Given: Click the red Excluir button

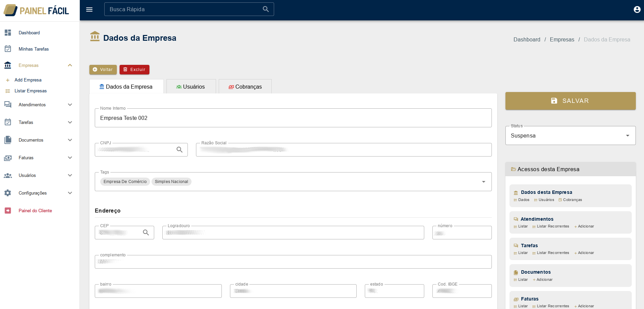Looking at the screenshot, I should [x=135, y=70].
